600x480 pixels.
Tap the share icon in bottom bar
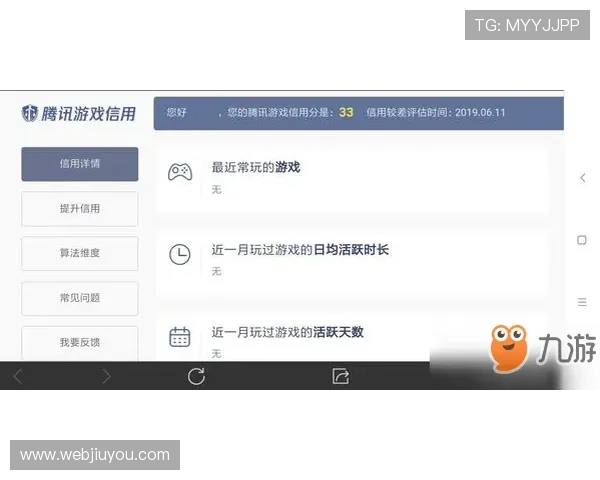[341, 376]
